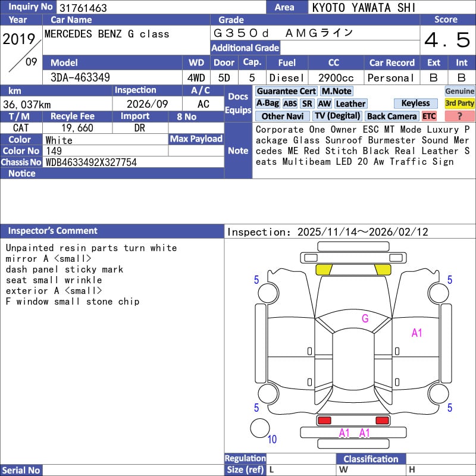
Task: Click the A1 marker on right door
Action: click(x=416, y=333)
